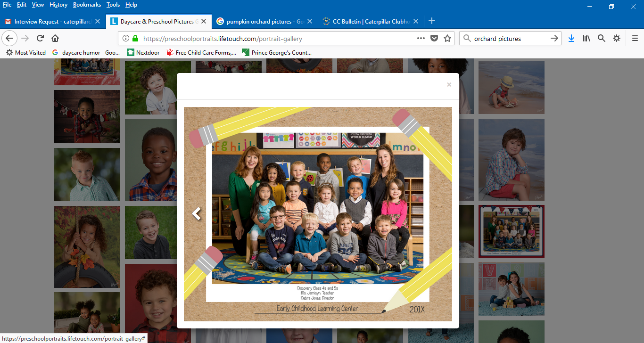Open the Nextdoor bookmark
This screenshot has height=343, width=644.
tap(143, 53)
